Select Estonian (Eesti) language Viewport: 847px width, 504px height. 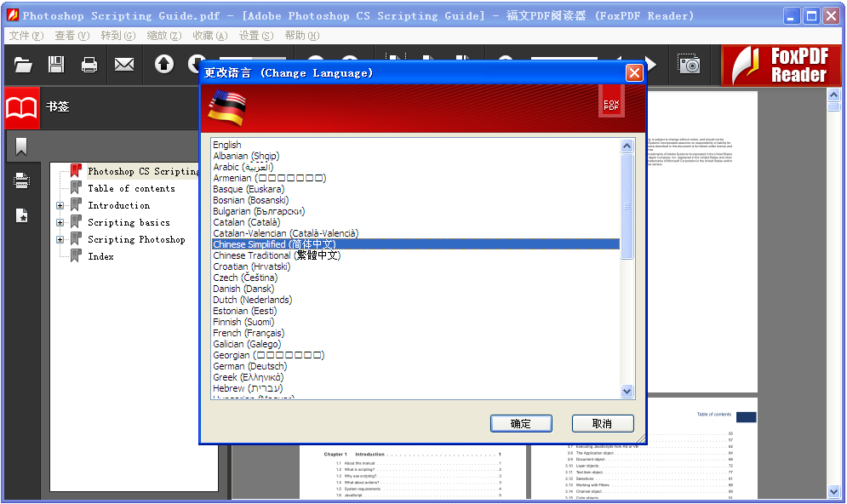coord(415,311)
